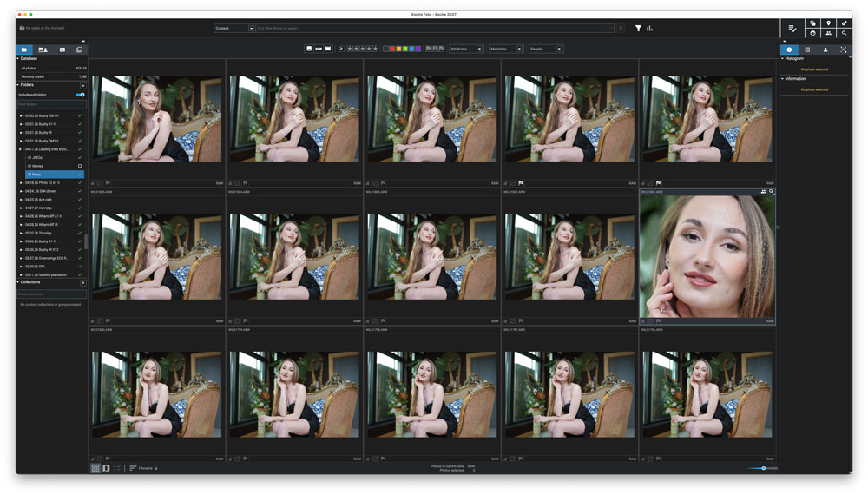The image size is (868, 495).
Task: Click magnifier icon on the zoomed portrait thumbnail
Action: coord(771,192)
